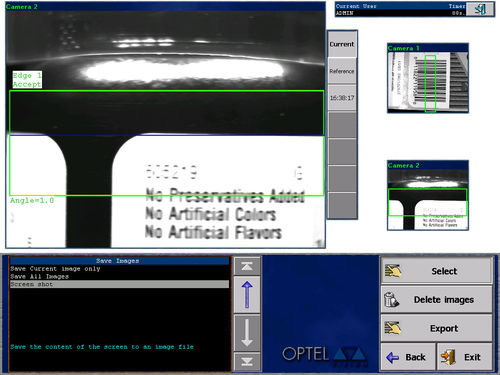Screen dimensions: 500x375
Task: Select the 16:38:17 timestamp entry
Action: pos(342,98)
